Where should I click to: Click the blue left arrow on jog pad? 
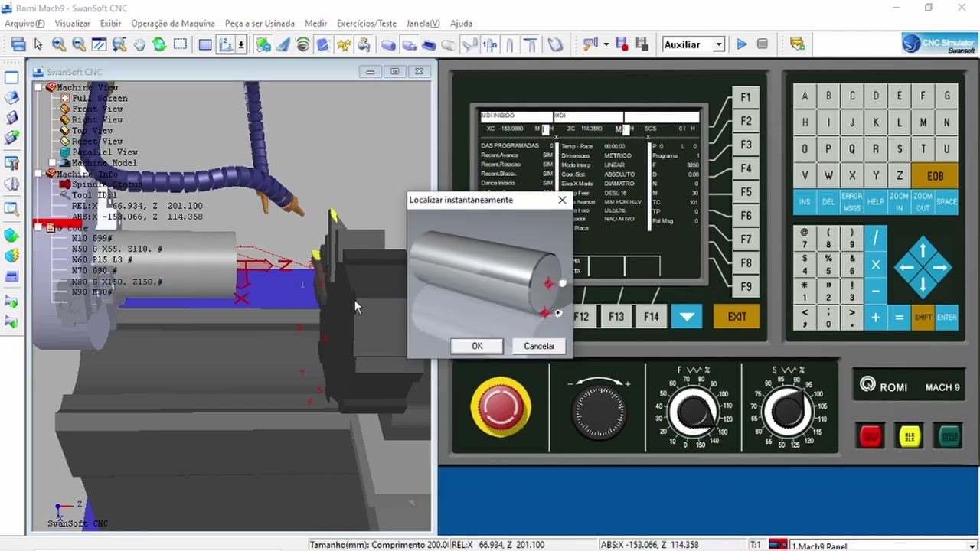click(906, 268)
